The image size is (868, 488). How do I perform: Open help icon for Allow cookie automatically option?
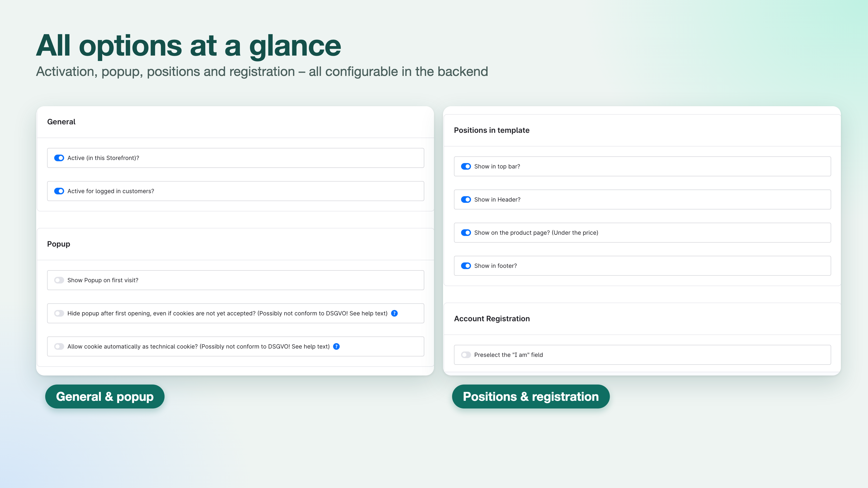(x=336, y=346)
